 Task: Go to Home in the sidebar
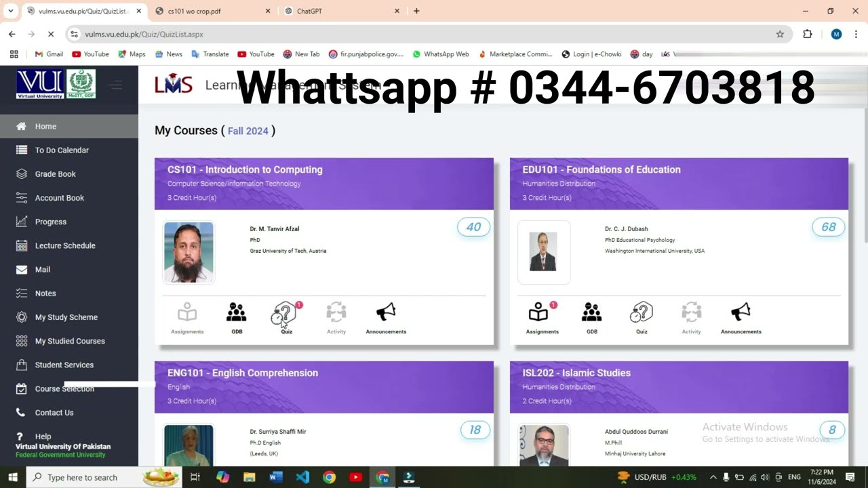point(69,126)
